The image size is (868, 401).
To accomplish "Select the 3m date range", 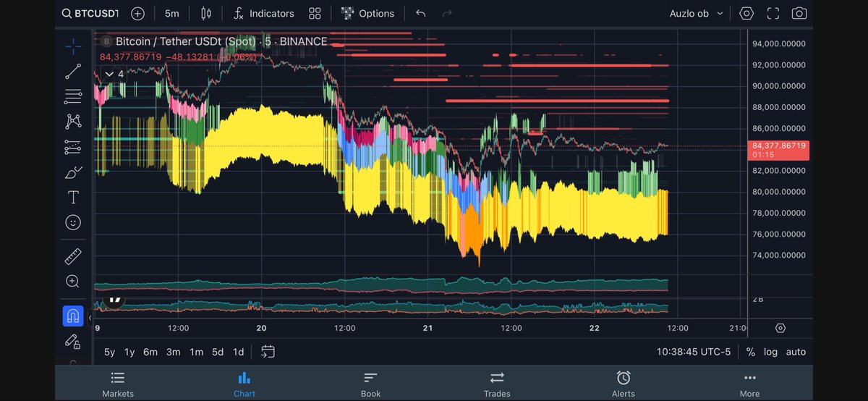I will (x=174, y=352).
